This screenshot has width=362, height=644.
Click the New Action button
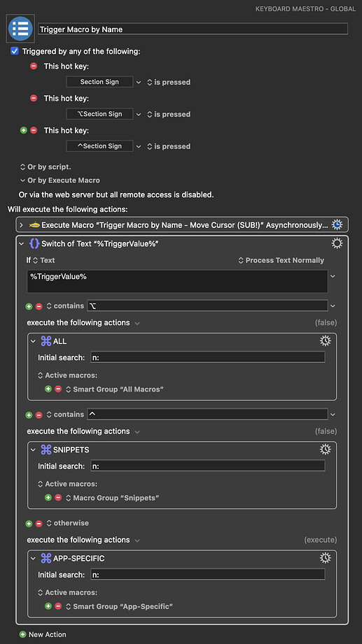click(x=43, y=634)
